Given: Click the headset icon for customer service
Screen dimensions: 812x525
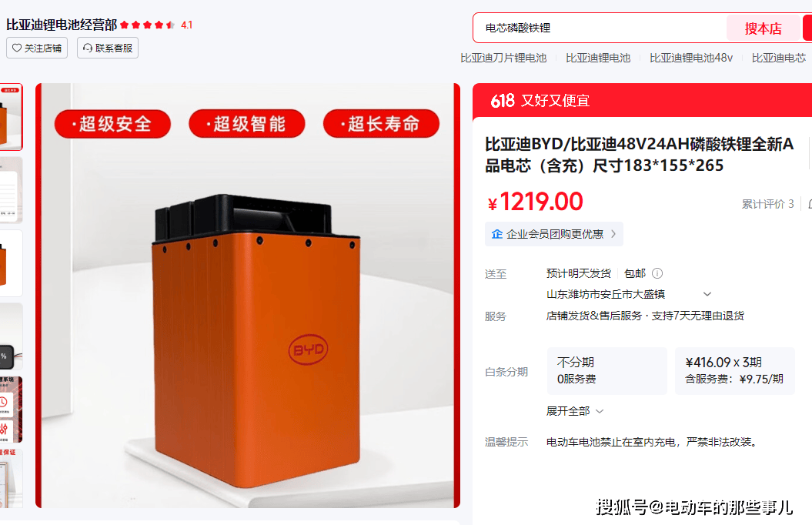Looking at the screenshot, I should point(88,48).
